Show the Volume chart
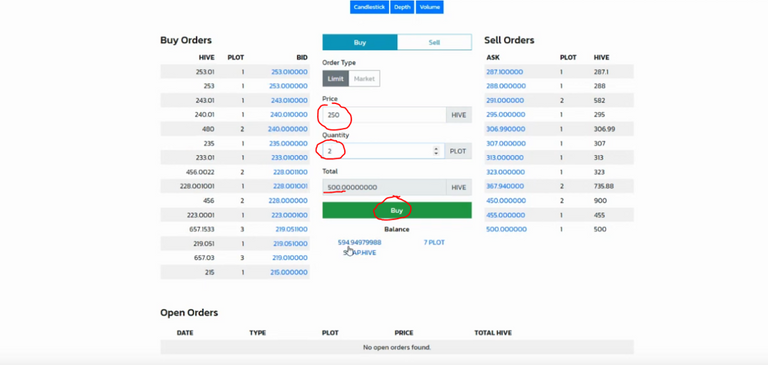The height and width of the screenshot is (365, 768). click(x=430, y=7)
